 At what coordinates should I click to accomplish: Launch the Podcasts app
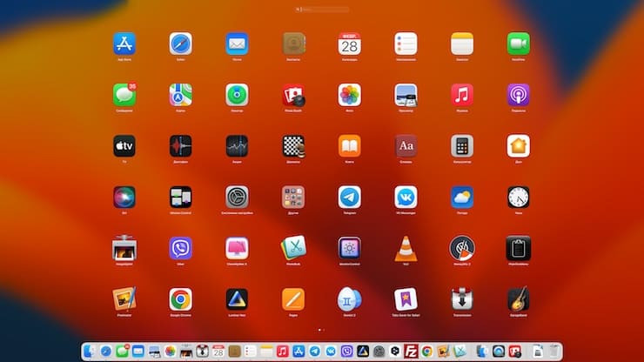(519, 95)
